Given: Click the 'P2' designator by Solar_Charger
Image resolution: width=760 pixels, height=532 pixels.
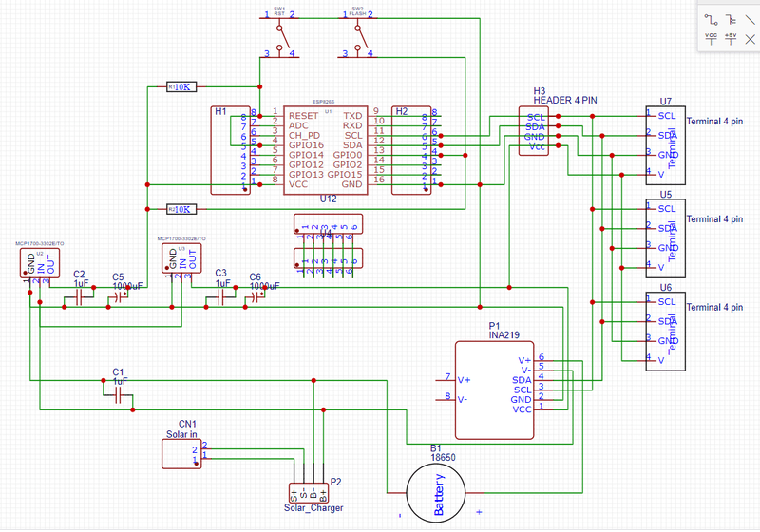Looking at the screenshot, I should [336, 482].
